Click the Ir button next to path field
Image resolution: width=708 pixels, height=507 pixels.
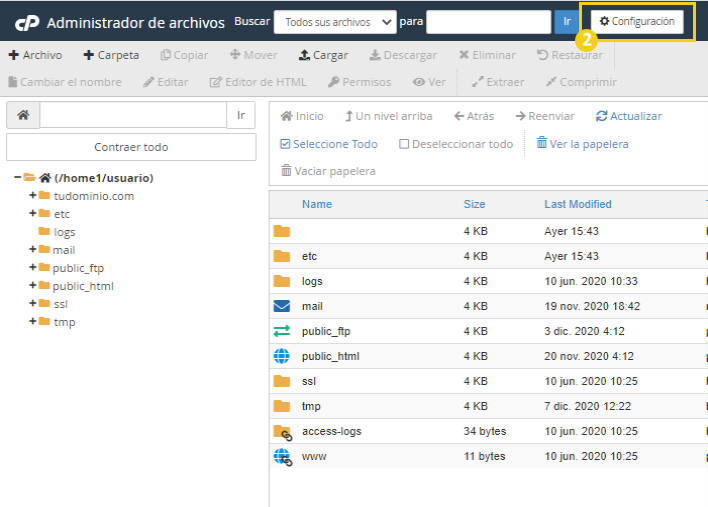pos(241,115)
